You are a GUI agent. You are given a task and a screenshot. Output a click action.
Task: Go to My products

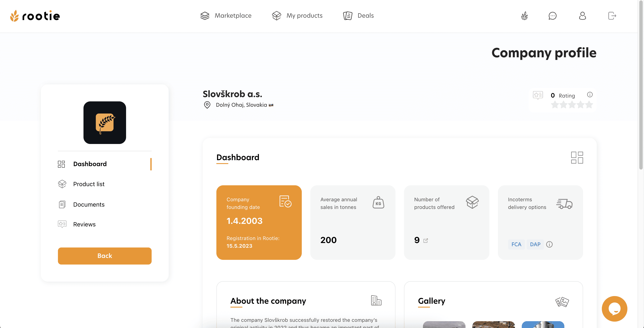[x=297, y=16]
